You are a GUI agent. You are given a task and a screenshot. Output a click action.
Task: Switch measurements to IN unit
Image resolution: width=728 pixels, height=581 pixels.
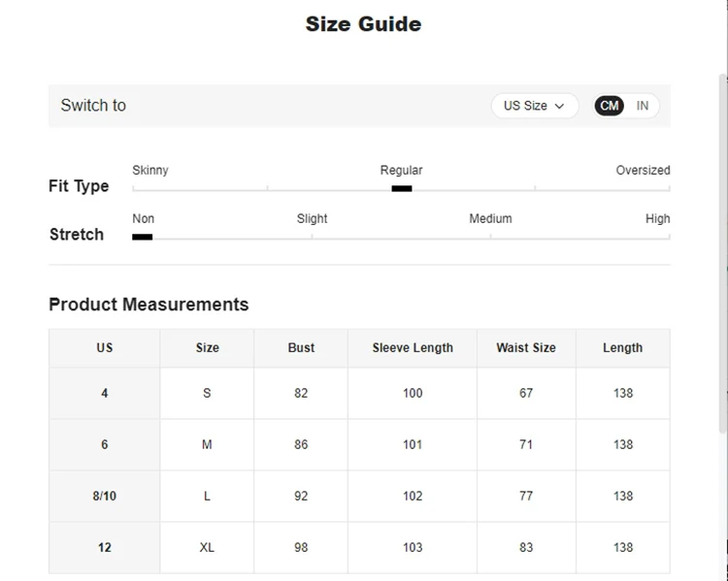point(643,106)
